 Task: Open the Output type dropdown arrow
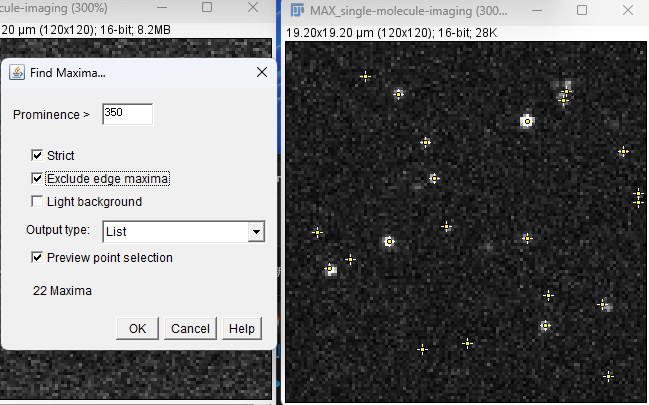coord(256,231)
